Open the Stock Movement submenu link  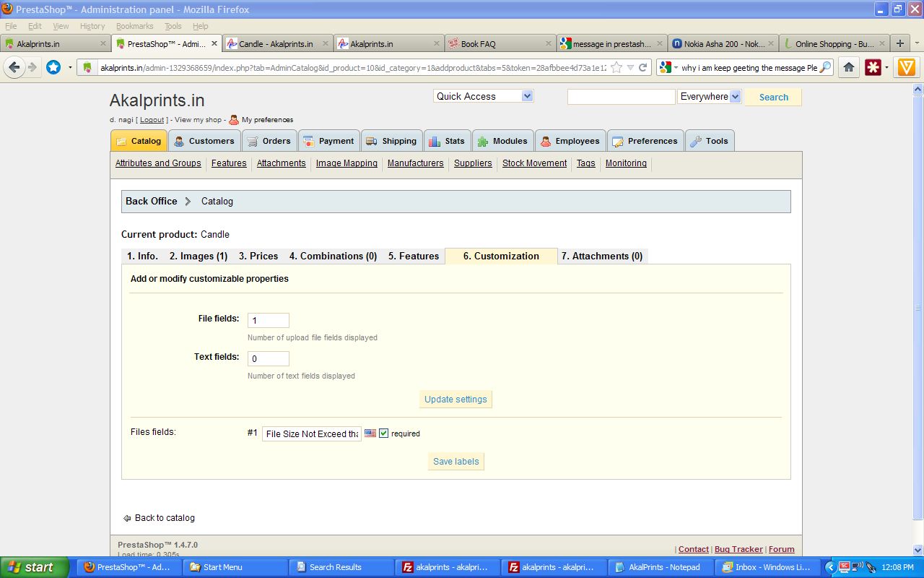(534, 163)
